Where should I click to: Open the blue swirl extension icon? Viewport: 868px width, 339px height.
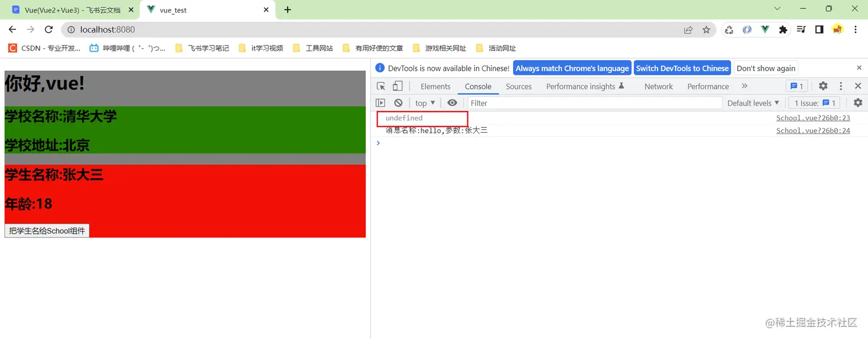tap(747, 30)
